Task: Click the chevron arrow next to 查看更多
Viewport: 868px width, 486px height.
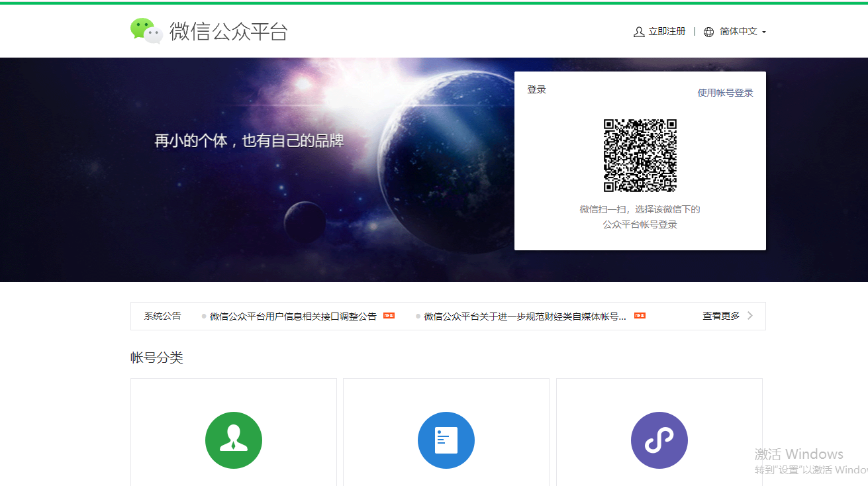Action: click(x=750, y=316)
